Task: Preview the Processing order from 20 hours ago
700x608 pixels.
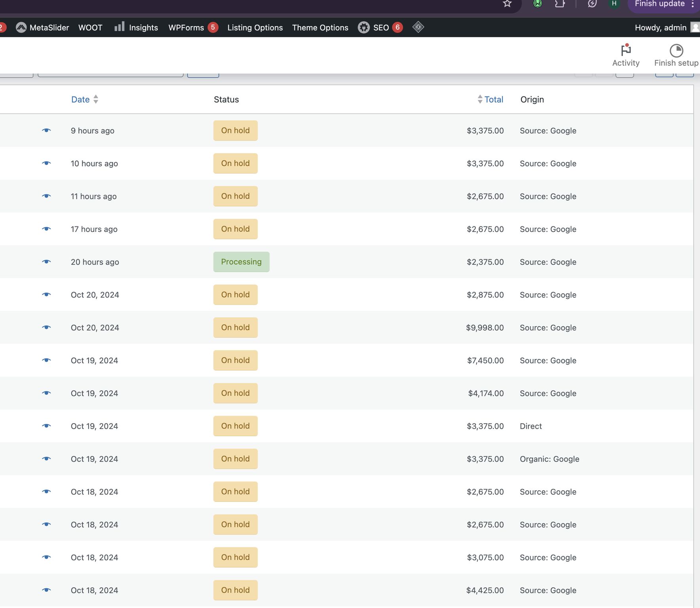Action: pos(46,262)
